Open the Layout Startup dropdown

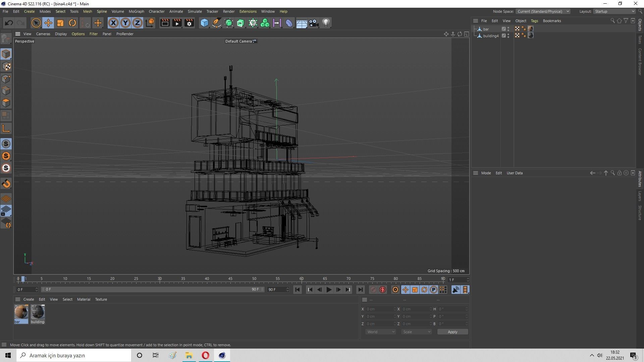tap(614, 11)
